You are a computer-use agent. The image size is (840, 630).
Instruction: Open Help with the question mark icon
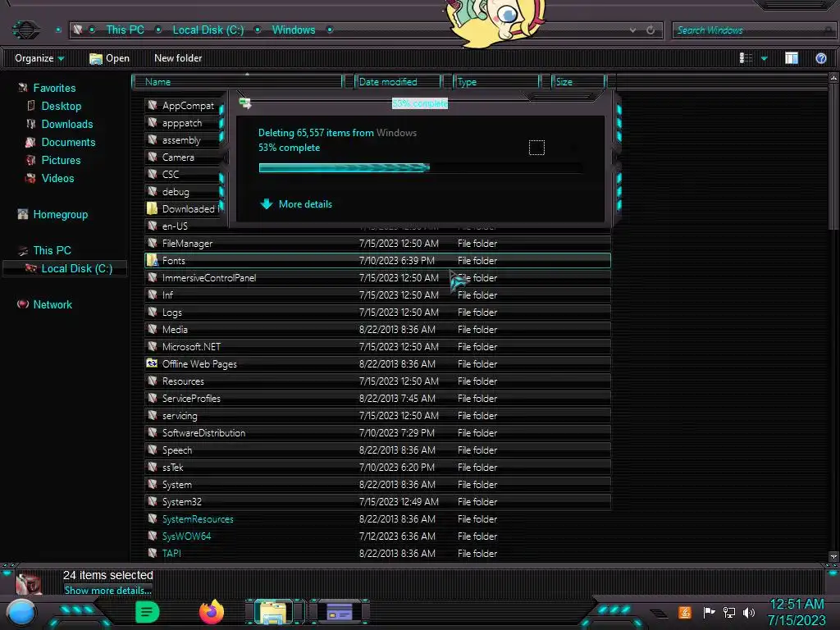tap(820, 58)
